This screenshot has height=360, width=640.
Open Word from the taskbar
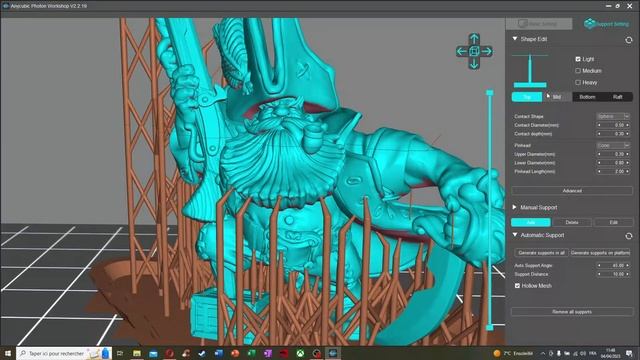[218, 353]
